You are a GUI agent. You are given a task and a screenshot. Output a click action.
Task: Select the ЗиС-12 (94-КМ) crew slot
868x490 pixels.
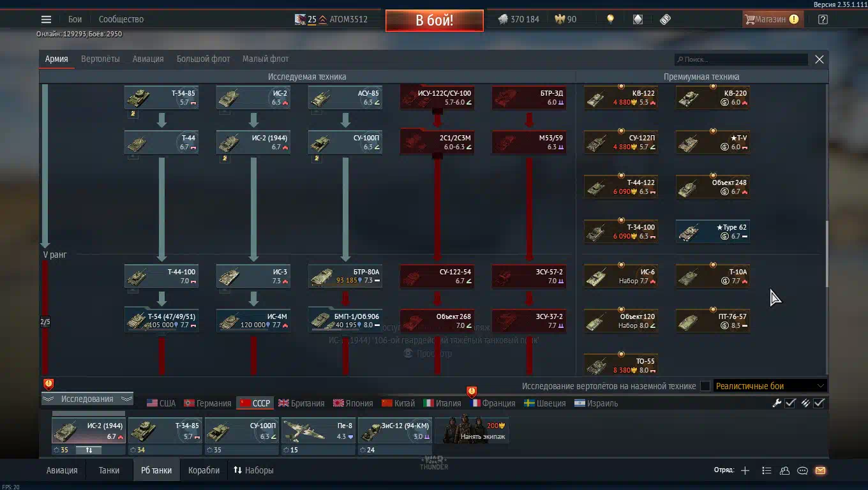coord(395,430)
